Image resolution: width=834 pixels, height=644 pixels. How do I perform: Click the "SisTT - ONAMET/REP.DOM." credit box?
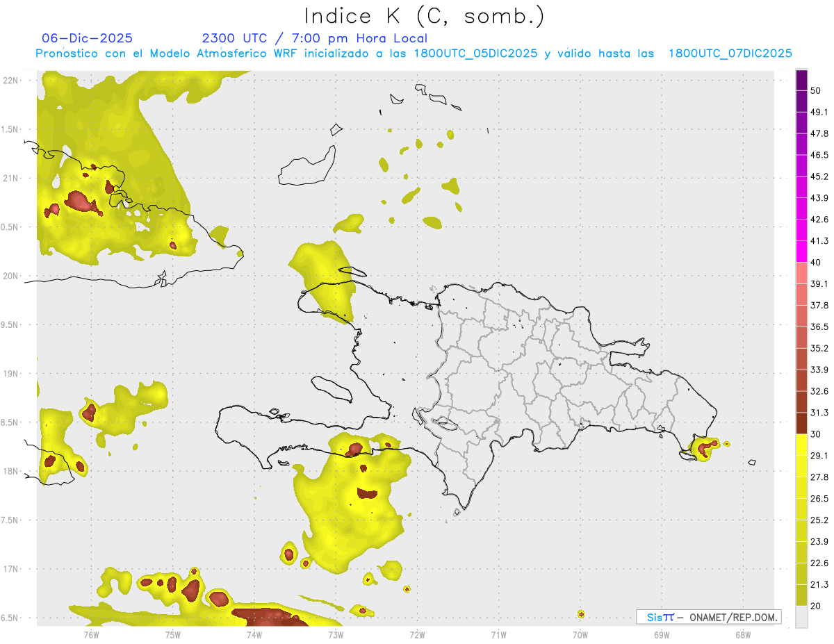[708, 617]
